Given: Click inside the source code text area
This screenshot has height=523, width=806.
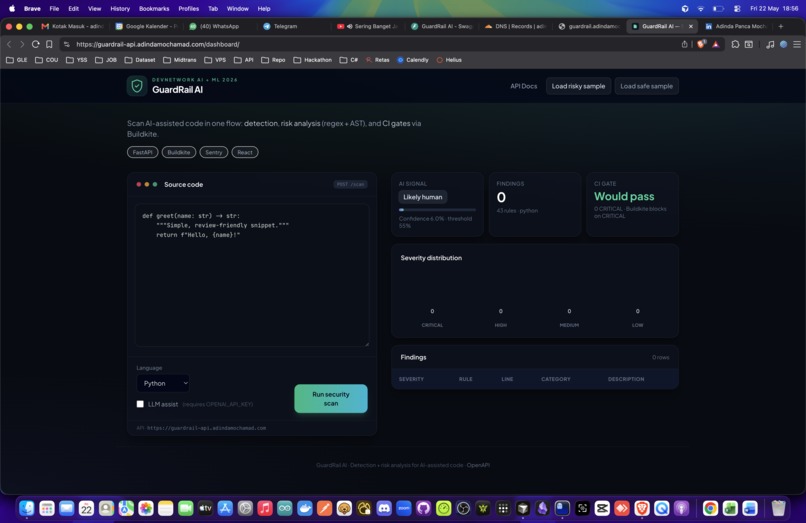Looking at the screenshot, I should pos(252,275).
